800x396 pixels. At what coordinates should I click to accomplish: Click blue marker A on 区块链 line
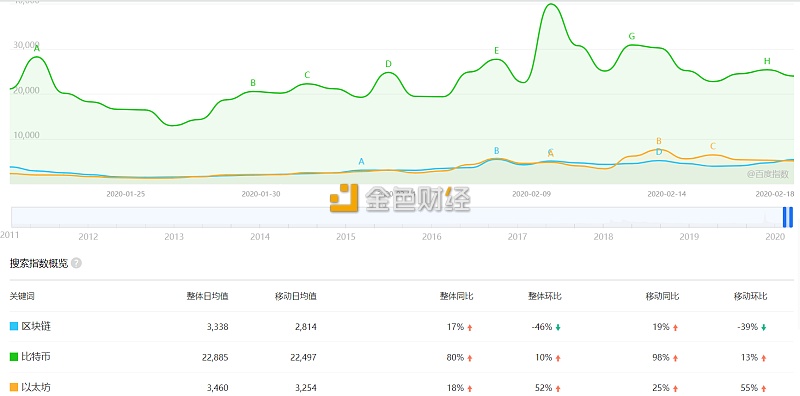click(361, 162)
